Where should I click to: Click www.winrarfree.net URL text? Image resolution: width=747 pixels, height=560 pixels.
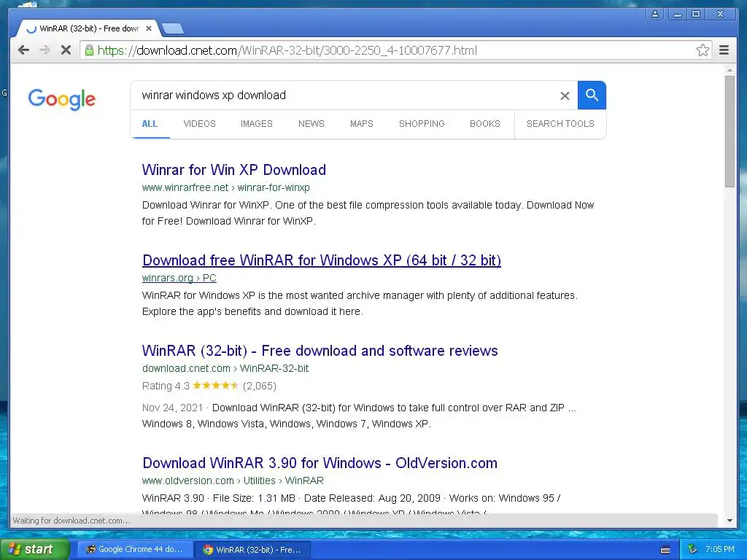(x=185, y=187)
